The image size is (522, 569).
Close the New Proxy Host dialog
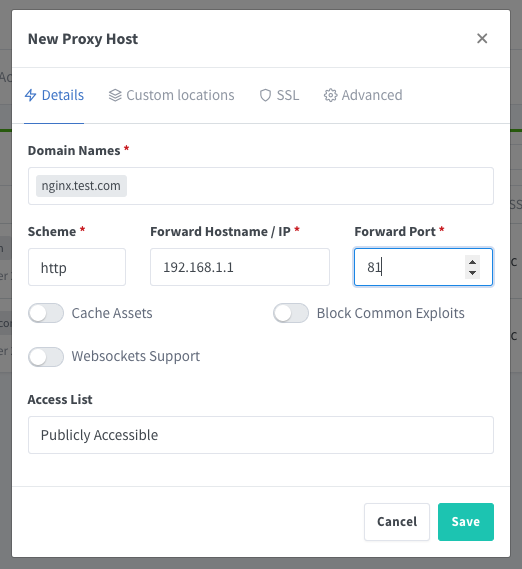pyautogui.click(x=482, y=38)
